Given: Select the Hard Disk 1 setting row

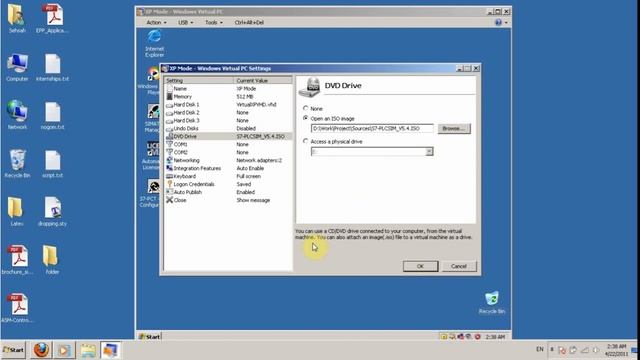Looking at the screenshot, I should click(x=228, y=104).
